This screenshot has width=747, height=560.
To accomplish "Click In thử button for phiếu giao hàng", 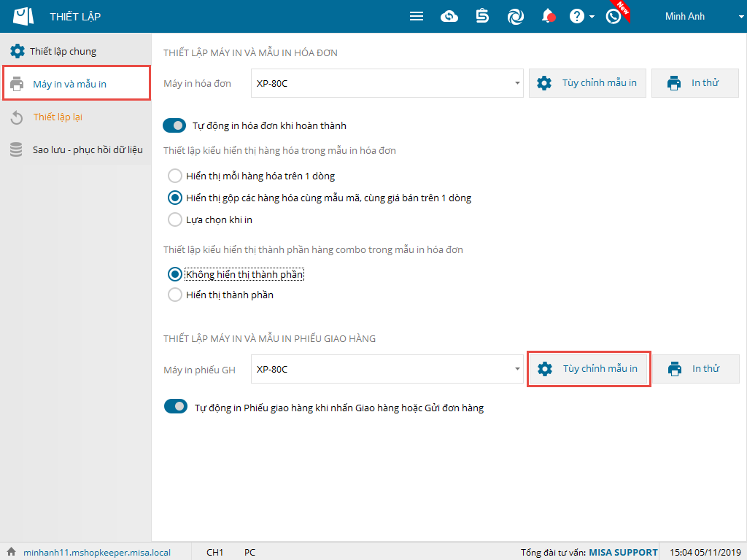I will pos(695,368).
